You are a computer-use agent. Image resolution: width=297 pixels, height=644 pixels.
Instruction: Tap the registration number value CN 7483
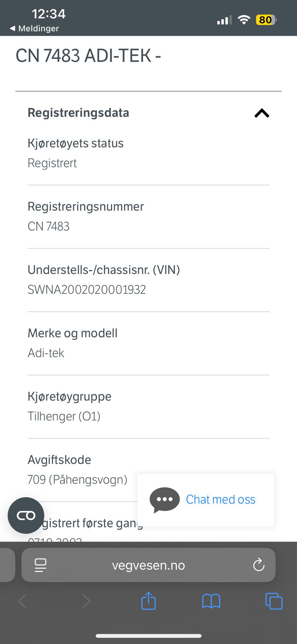[49, 227]
